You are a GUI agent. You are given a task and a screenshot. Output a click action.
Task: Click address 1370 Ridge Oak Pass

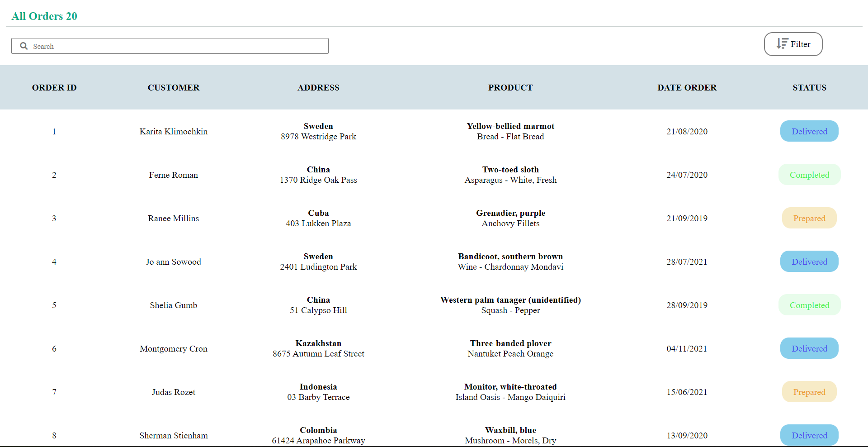pyautogui.click(x=318, y=180)
